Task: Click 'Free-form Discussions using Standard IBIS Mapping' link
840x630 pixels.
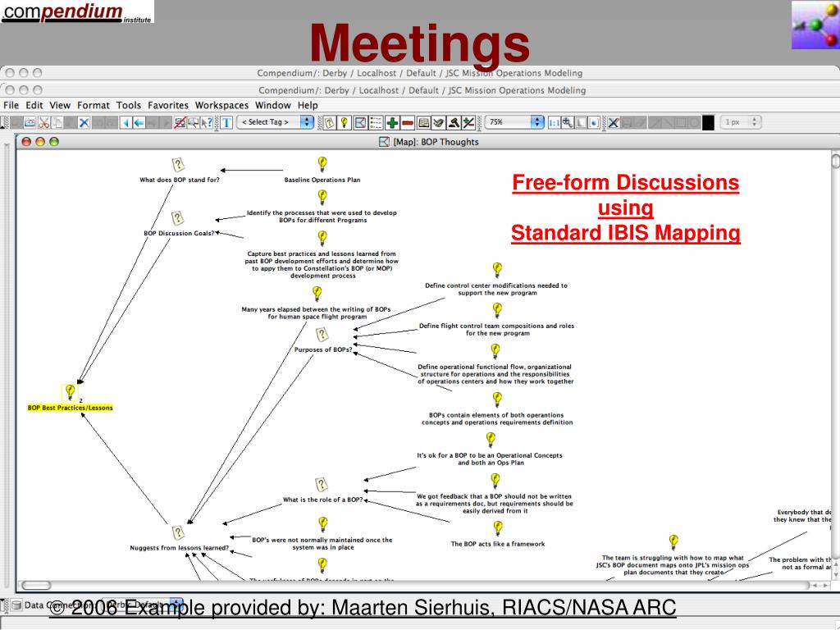Action: pos(626,208)
